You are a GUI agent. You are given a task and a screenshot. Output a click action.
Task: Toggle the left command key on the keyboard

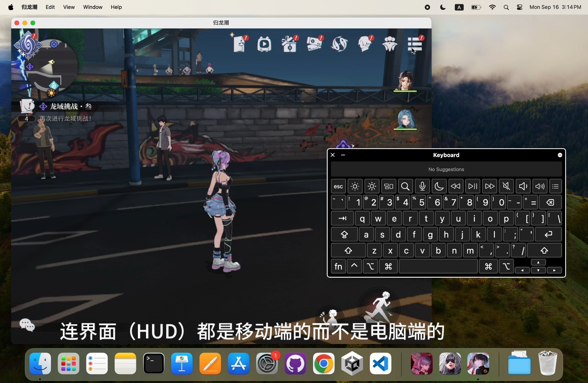click(x=389, y=266)
